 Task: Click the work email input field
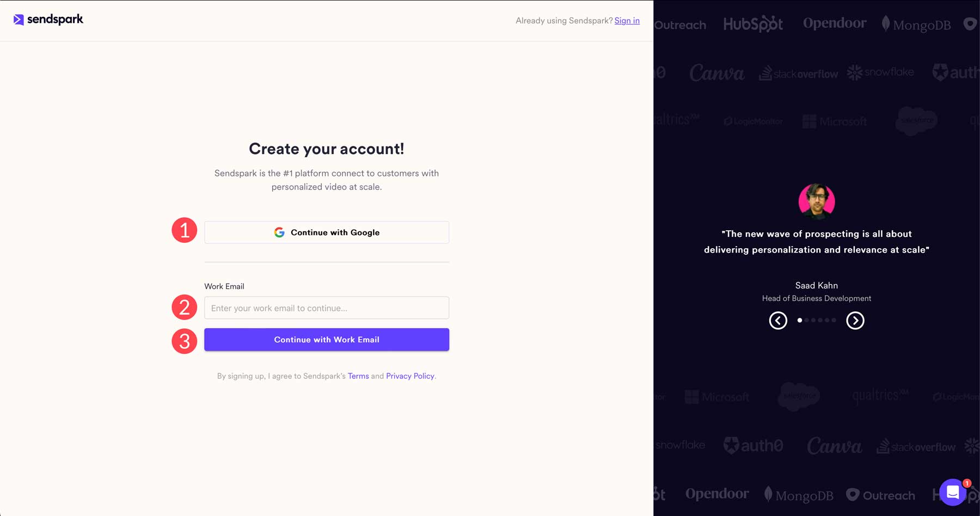click(x=326, y=308)
